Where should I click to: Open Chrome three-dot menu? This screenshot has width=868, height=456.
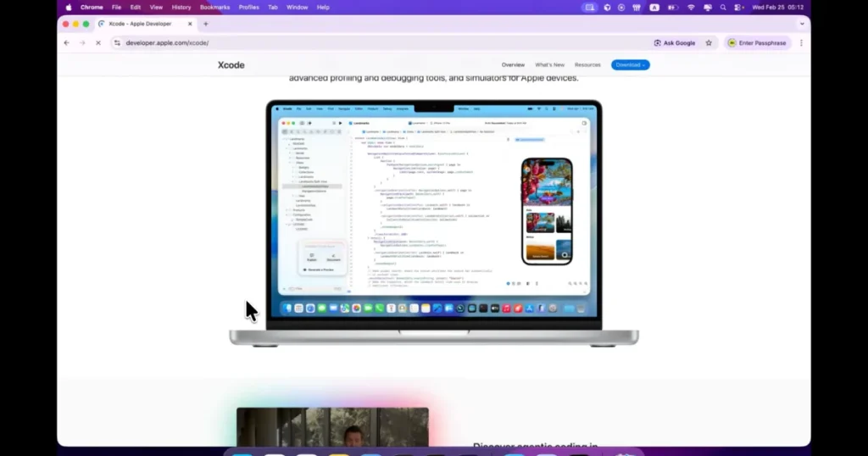tap(801, 42)
